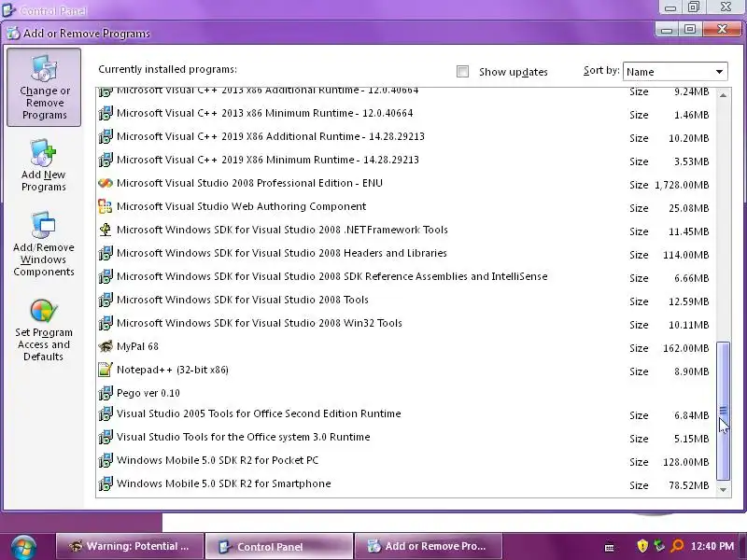Click Visual Studio 2008 Professional Edition icon
This screenshot has height=560, width=747.
pyautogui.click(x=106, y=183)
